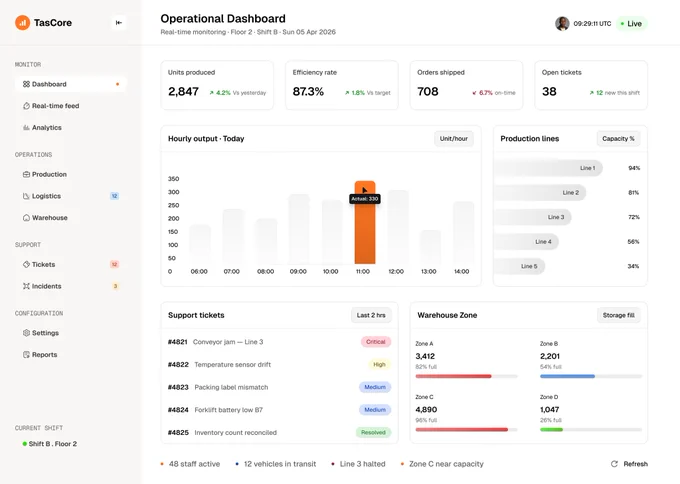Click the 09:29:11 UTC clock
This screenshot has width=680, height=484.
[592, 23]
